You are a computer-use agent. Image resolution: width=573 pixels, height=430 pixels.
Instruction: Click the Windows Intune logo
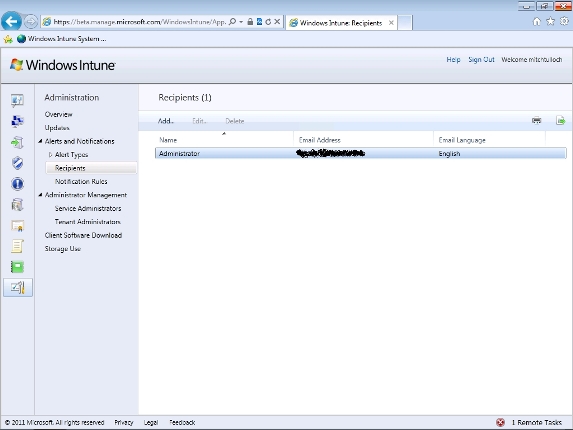click(x=62, y=65)
